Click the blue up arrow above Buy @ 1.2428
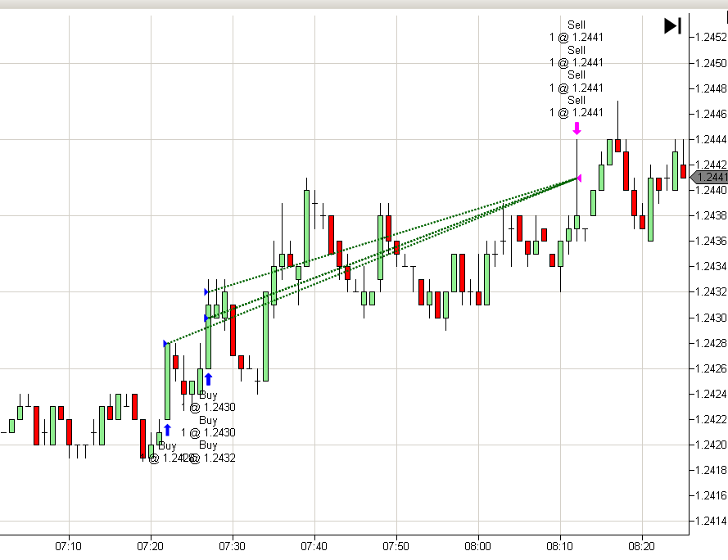This screenshot has width=728, height=560. pos(167,430)
